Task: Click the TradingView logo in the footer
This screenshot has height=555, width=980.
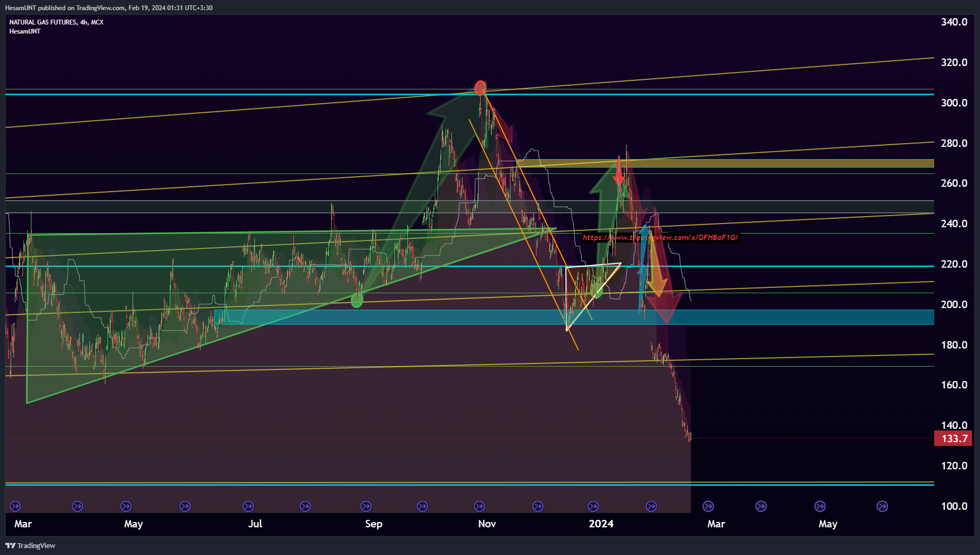Action: click(30, 545)
